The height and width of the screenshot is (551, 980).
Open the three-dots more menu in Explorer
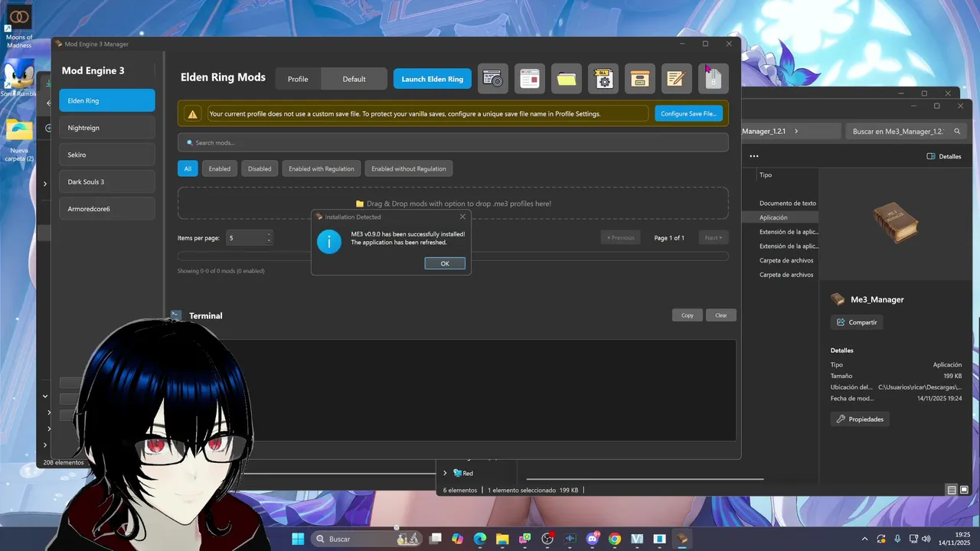(x=754, y=156)
